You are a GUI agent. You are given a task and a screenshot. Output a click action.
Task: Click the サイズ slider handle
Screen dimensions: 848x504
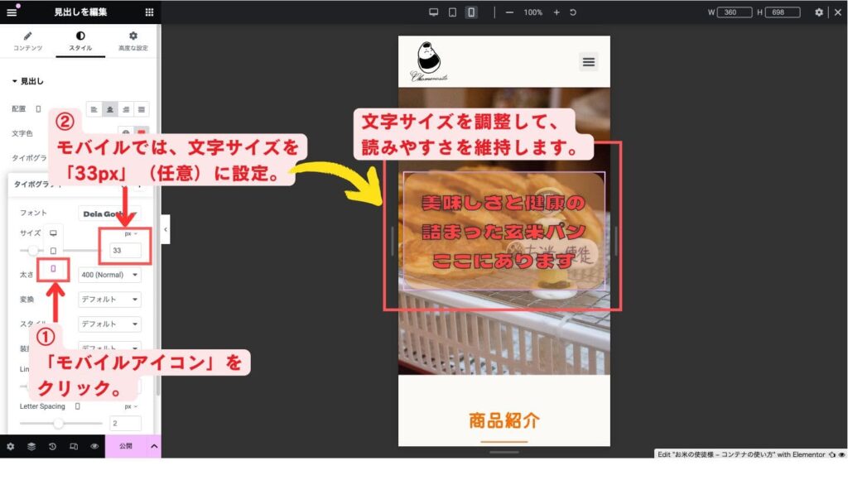coord(33,250)
